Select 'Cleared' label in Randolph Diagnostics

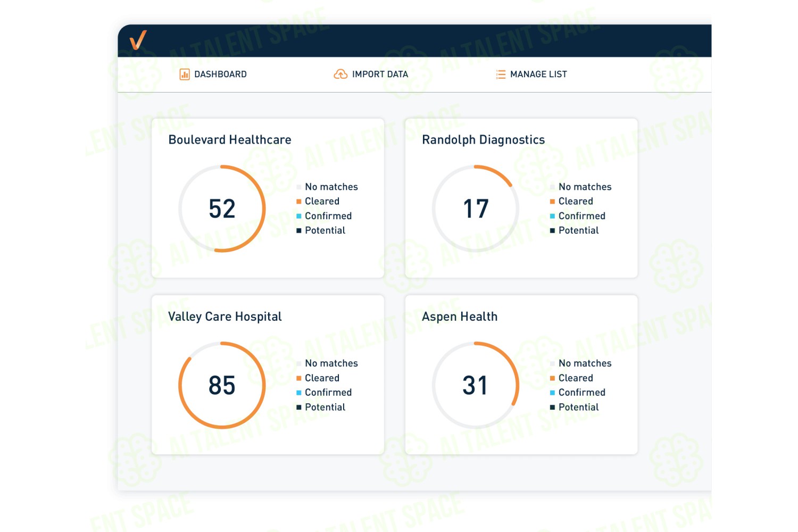(x=576, y=201)
